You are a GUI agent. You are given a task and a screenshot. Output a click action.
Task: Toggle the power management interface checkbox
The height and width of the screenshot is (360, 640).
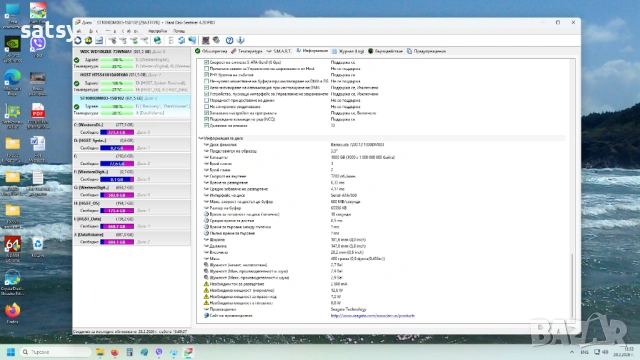[x=207, y=94]
